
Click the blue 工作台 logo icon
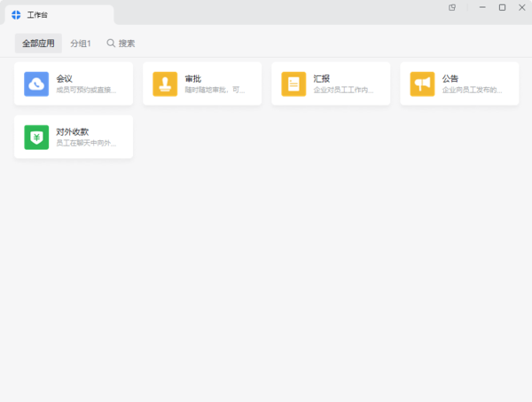point(16,15)
